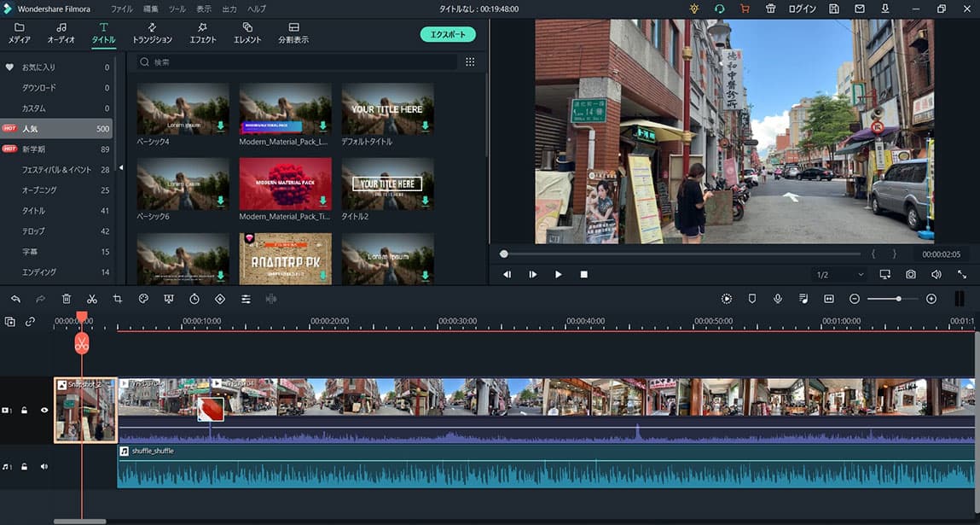The image size is (980, 525).
Task: Toggle video track visibility eye
Action: (x=44, y=411)
